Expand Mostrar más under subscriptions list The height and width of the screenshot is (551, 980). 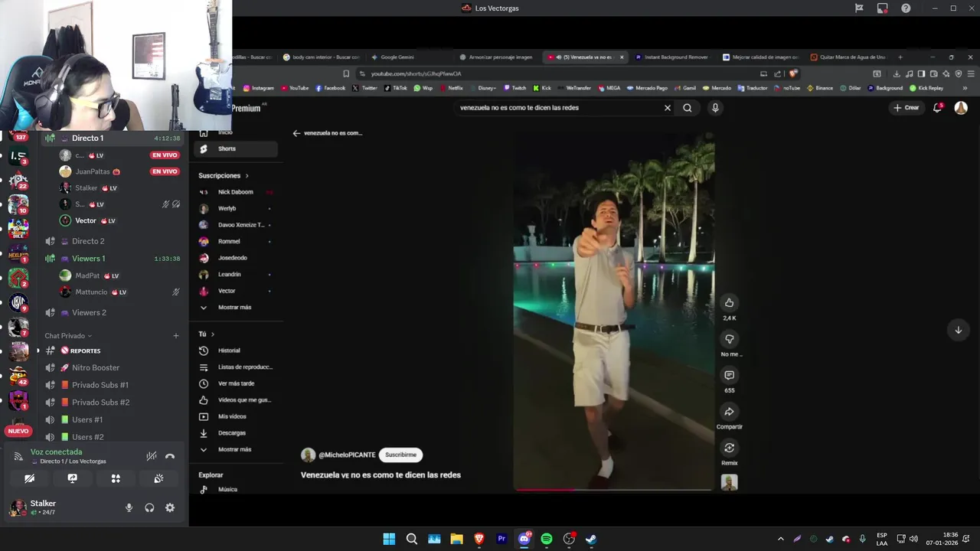click(235, 307)
